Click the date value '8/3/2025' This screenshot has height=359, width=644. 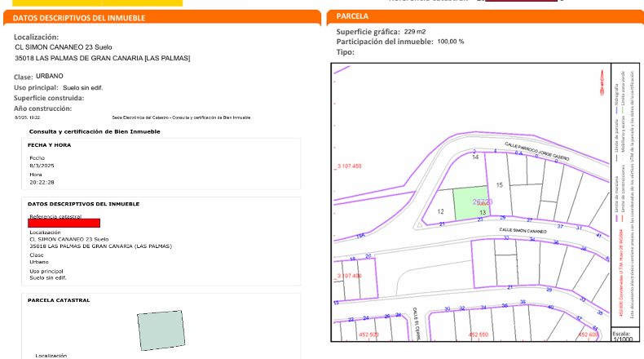(42, 166)
